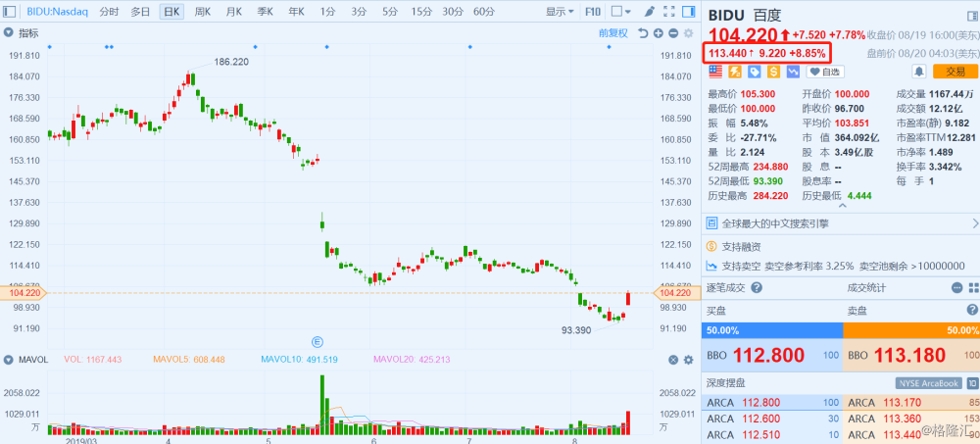980x444 pixels.
Task: Toggle the left sidebar panel icon
Action: (10, 11)
